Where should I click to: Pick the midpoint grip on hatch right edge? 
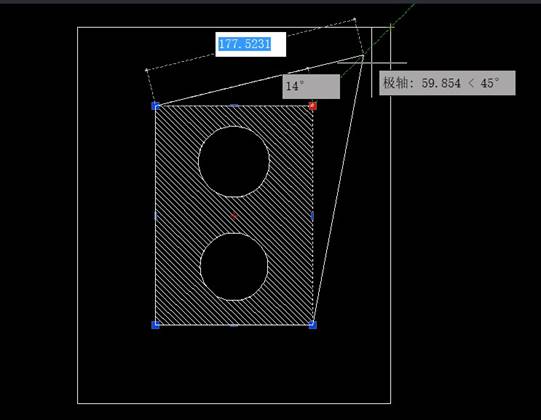[x=313, y=216]
